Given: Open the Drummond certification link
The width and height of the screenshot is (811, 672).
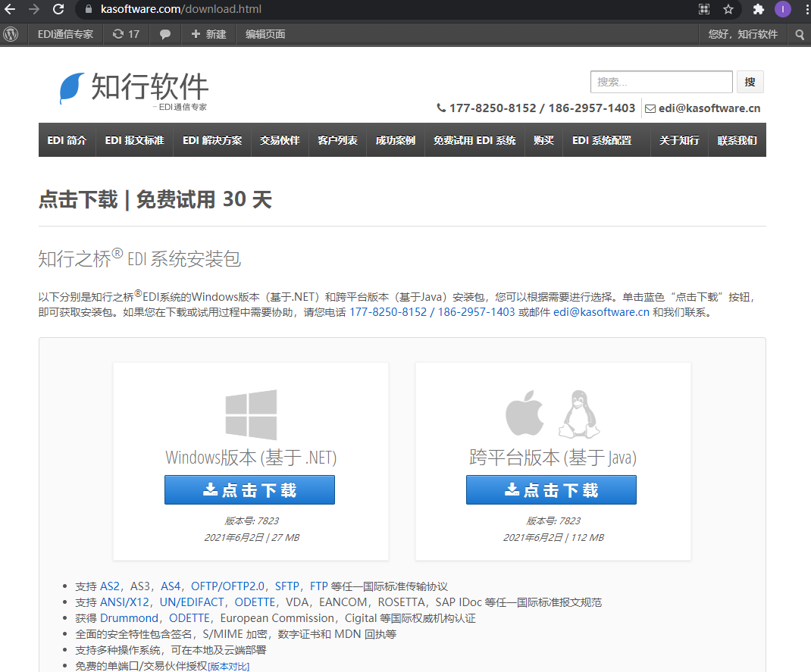Looking at the screenshot, I should (x=130, y=618).
